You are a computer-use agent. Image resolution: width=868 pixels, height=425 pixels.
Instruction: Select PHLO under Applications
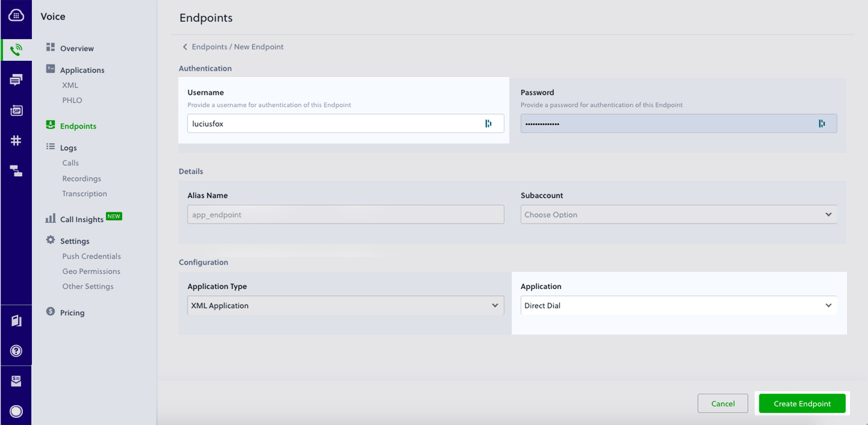click(72, 101)
